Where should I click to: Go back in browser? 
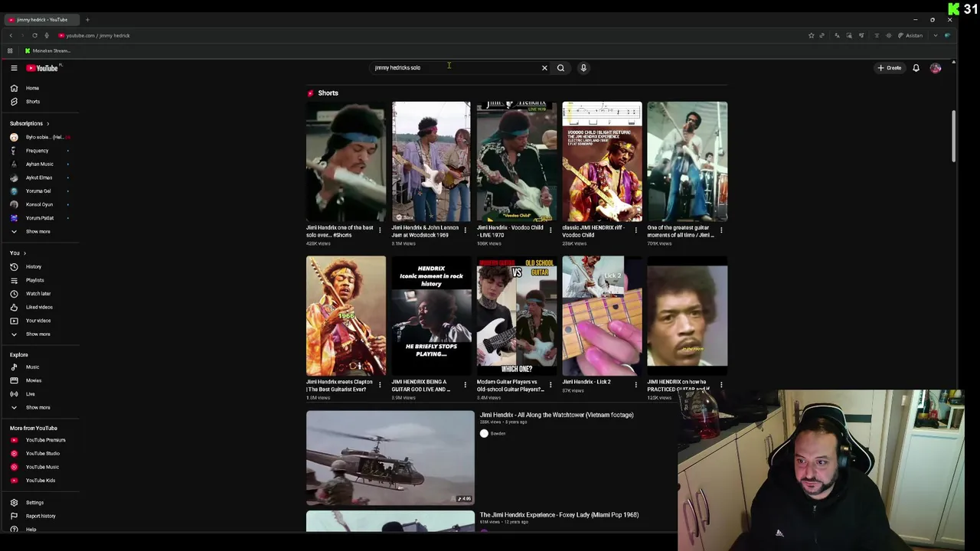(11, 35)
